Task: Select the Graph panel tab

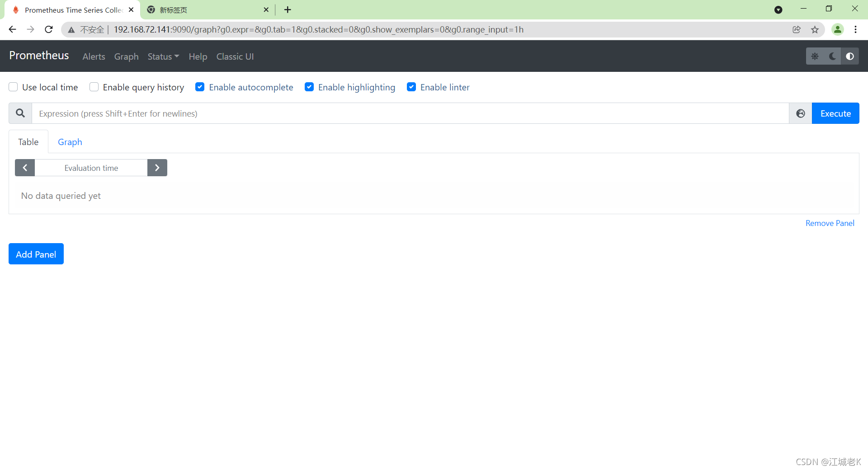Action: (70, 142)
